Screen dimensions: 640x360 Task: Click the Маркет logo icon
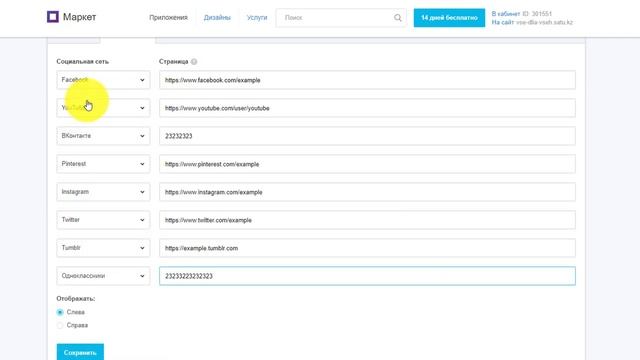53,17
